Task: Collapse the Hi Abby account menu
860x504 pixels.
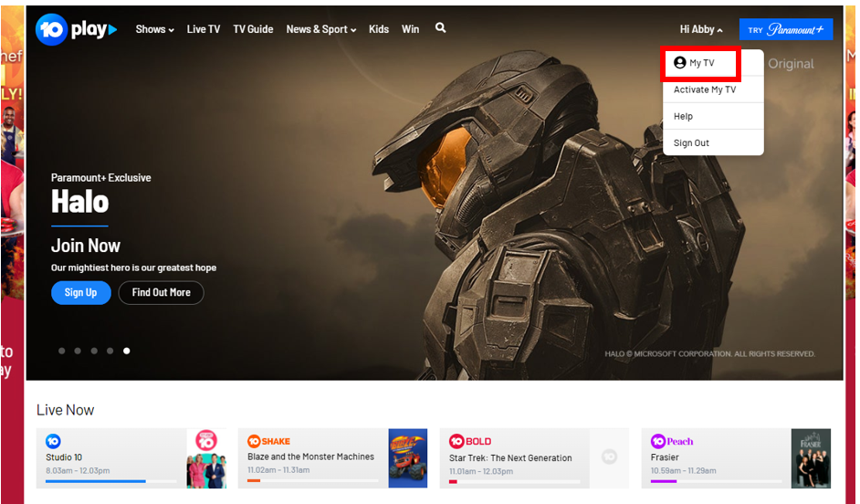Action: 701,29
